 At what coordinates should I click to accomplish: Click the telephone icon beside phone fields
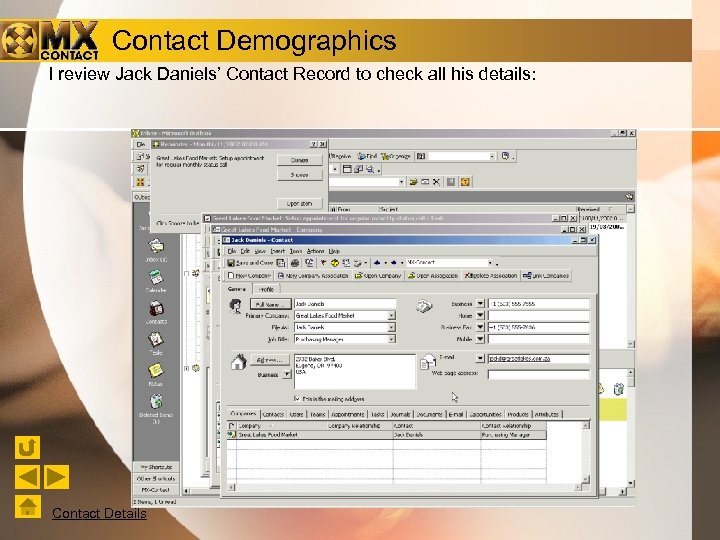click(424, 306)
